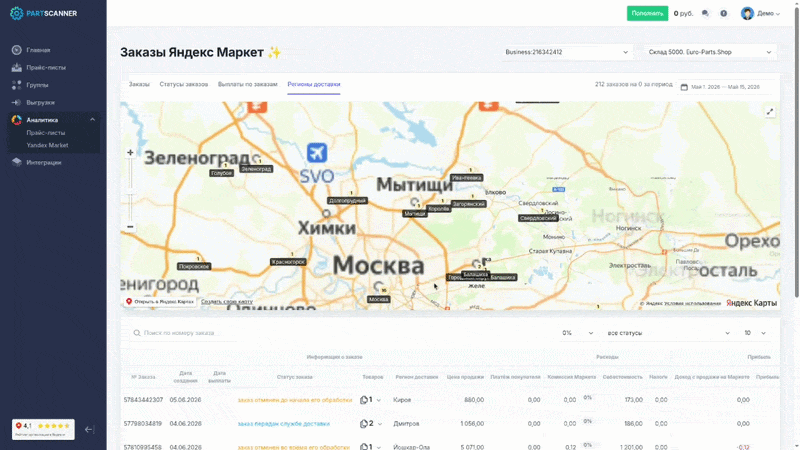Collapse the sidebar with arrow icon
This screenshot has width=800, height=450.
tap(89, 430)
